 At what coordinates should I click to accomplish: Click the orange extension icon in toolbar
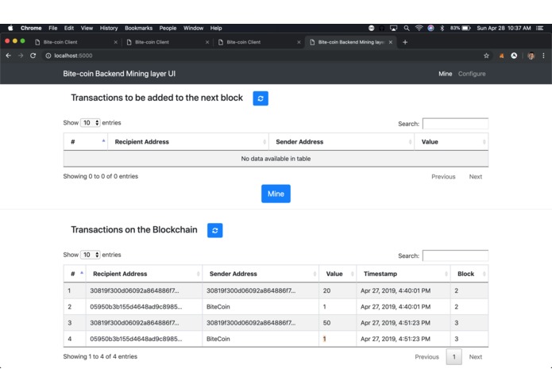click(x=501, y=56)
